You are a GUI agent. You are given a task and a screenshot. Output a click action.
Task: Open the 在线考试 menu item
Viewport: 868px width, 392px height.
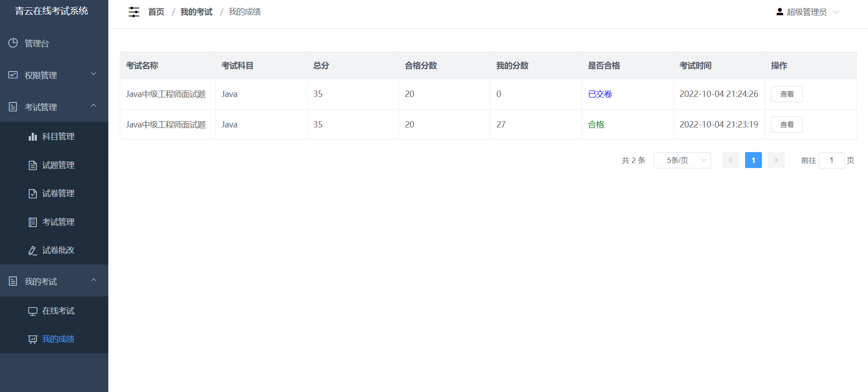click(54, 311)
